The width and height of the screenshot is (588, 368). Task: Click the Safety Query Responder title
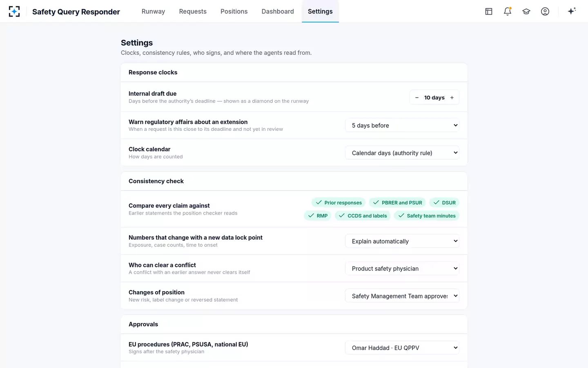coord(76,12)
